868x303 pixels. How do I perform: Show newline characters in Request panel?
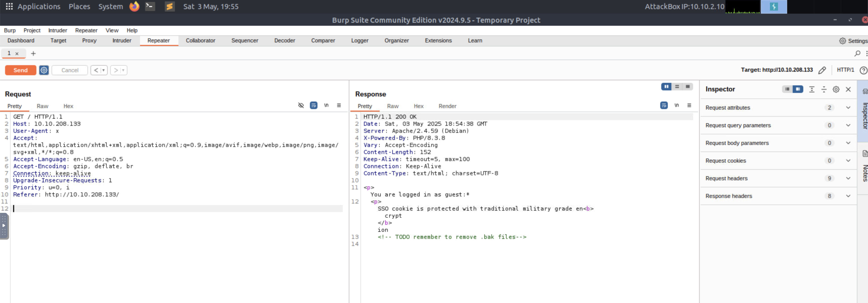326,105
